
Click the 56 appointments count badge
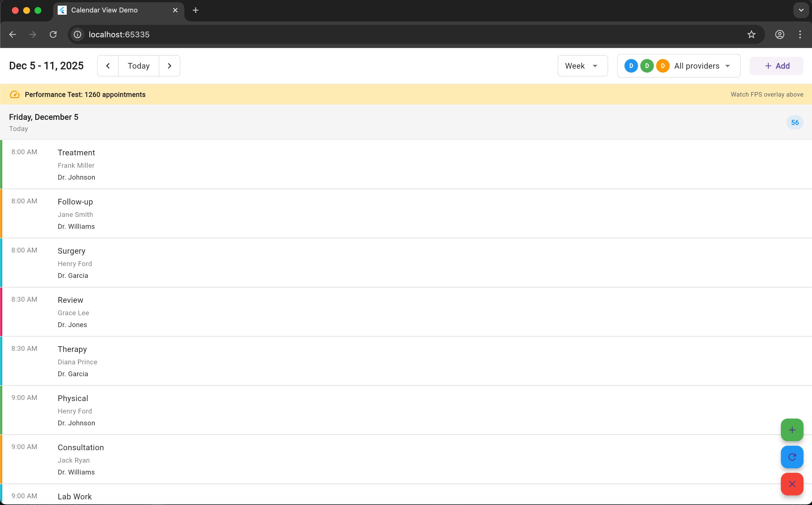click(x=795, y=123)
